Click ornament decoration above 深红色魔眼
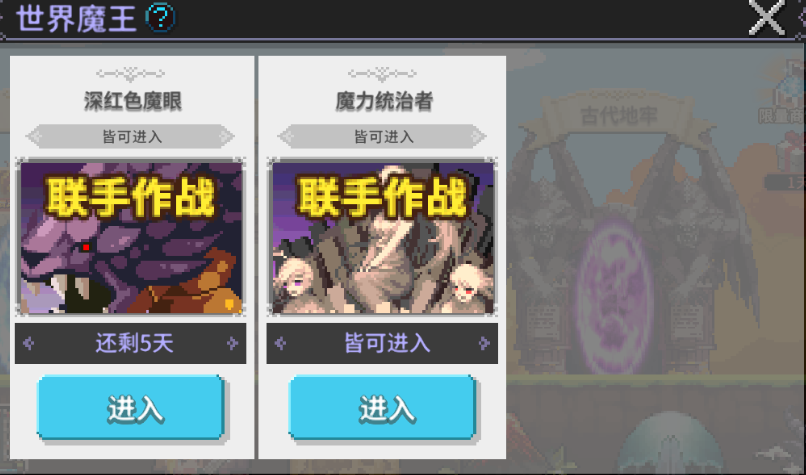 [x=131, y=75]
